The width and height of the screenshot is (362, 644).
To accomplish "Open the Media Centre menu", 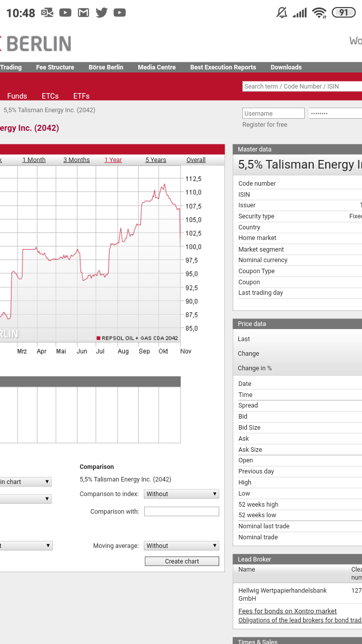I will pyautogui.click(x=157, y=67).
